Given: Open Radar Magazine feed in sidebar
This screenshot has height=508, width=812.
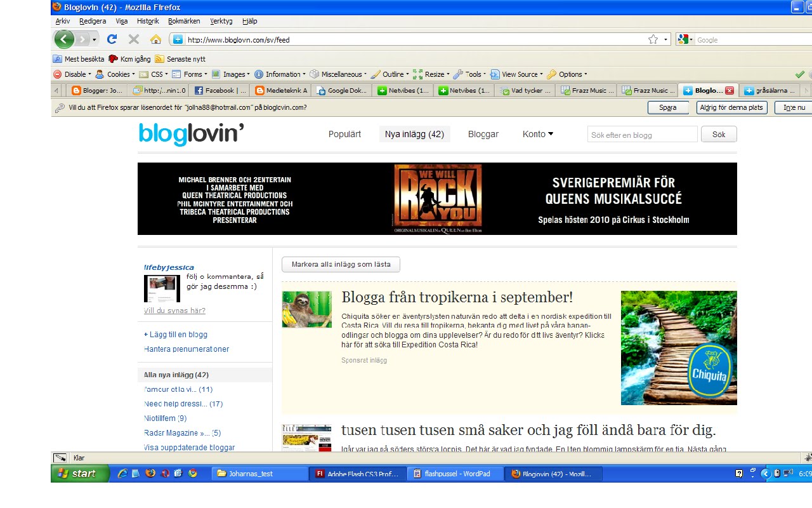Looking at the screenshot, I should coord(183,433).
